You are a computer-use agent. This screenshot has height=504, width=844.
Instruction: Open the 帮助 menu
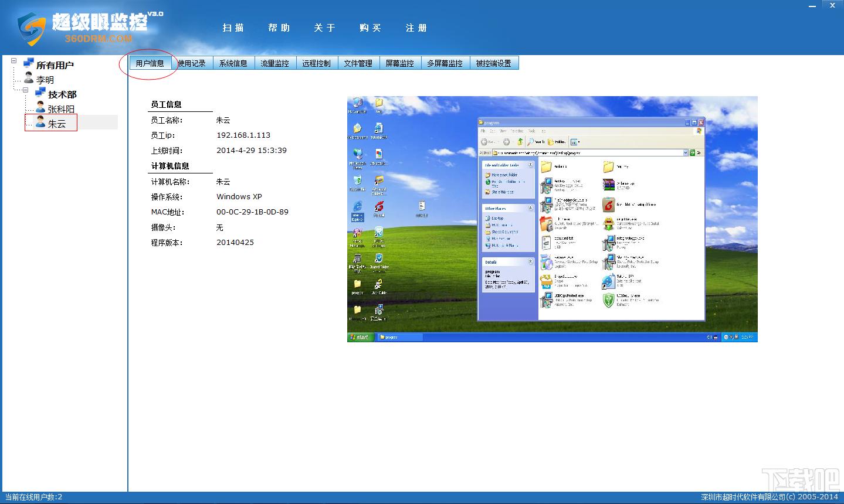279,28
